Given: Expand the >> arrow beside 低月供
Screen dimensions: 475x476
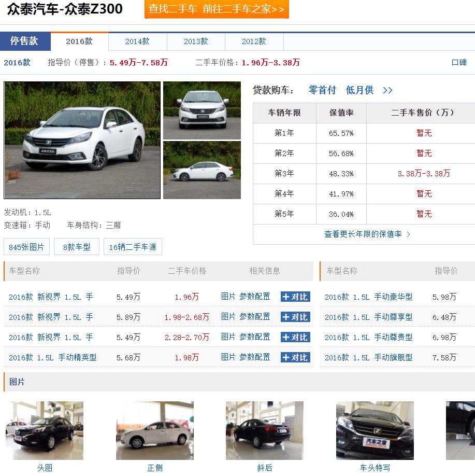Looking at the screenshot, I should click(x=387, y=90).
